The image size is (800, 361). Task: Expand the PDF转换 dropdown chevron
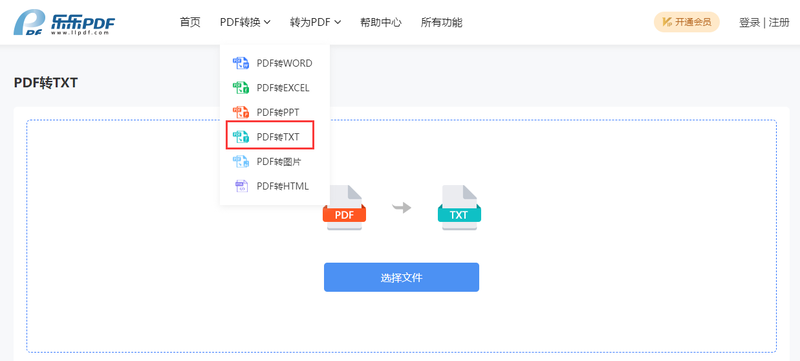pyautogui.click(x=267, y=22)
